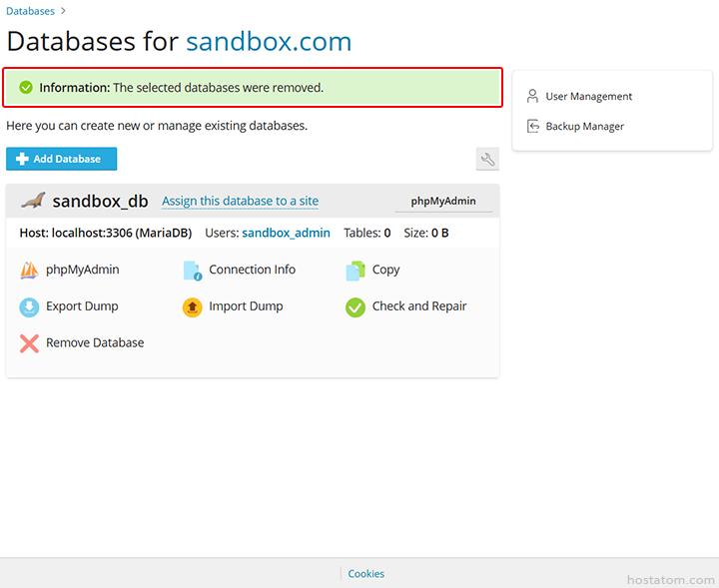
Task: Open Assign this database to a site link
Action: tap(240, 202)
